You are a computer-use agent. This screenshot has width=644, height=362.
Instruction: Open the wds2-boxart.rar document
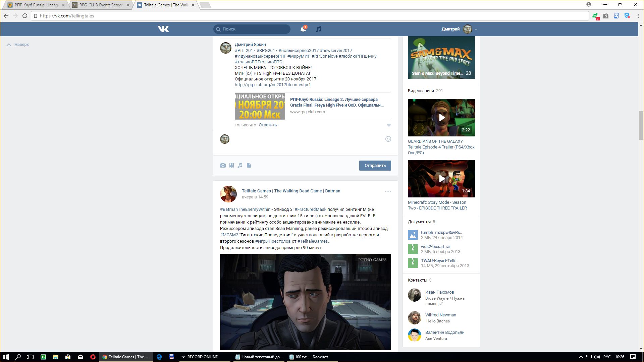click(436, 246)
